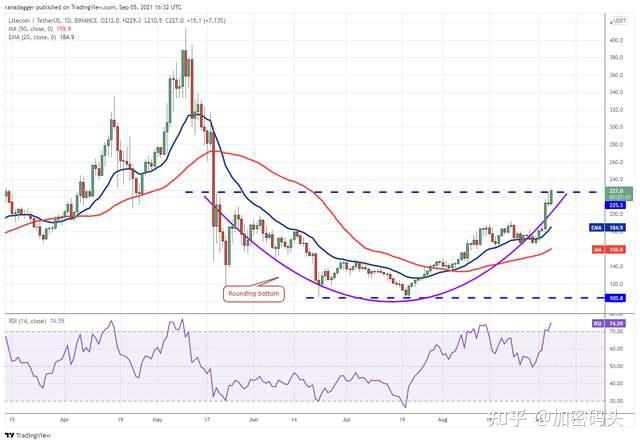Click the TradingView logo at bottom left
Image resolution: width=640 pixels, height=444 pixels.
(x=28, y=435)
